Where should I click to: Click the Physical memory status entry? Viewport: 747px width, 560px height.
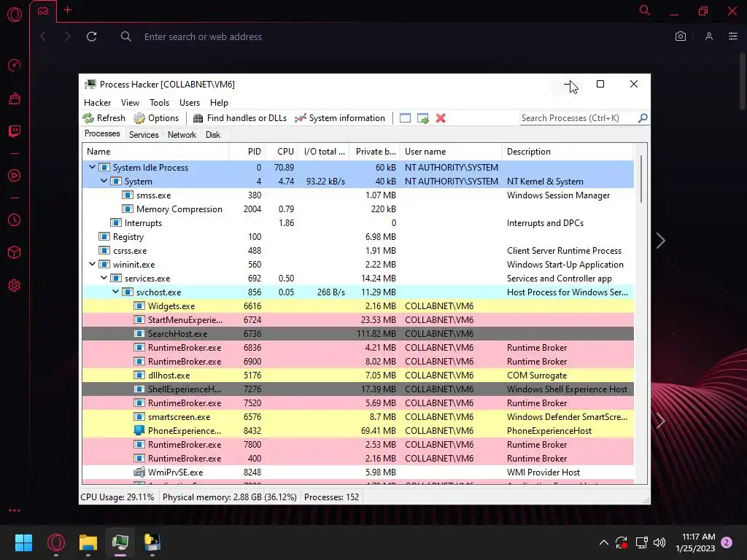click(230, 497)
